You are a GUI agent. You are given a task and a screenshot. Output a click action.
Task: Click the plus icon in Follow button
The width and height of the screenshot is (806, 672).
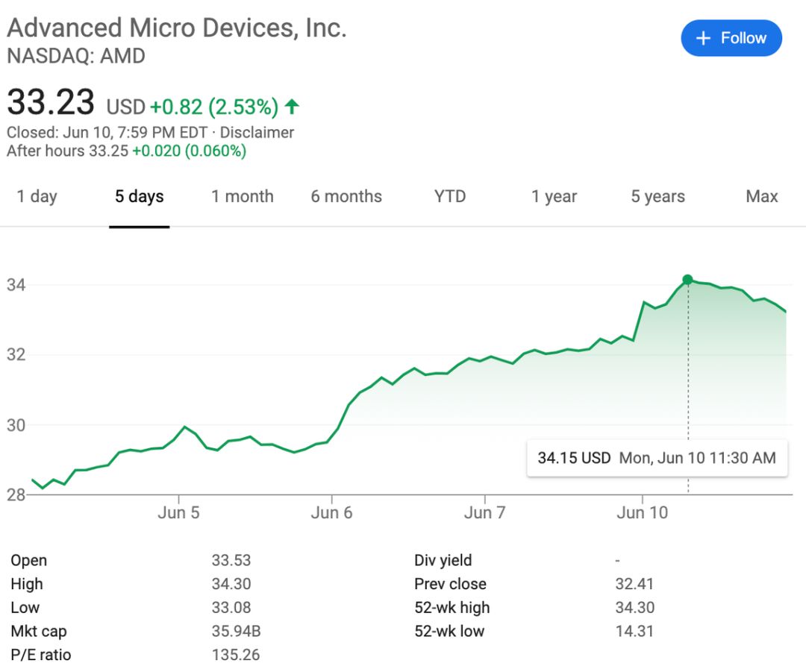click(x=703, y=39)
